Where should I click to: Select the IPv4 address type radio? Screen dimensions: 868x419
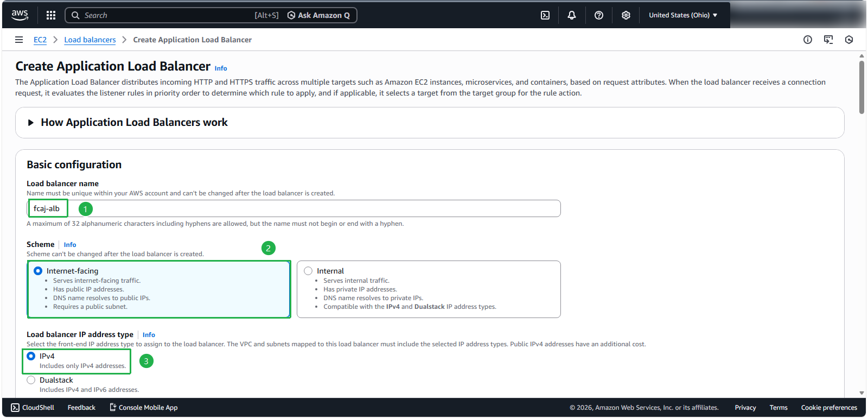31,356
